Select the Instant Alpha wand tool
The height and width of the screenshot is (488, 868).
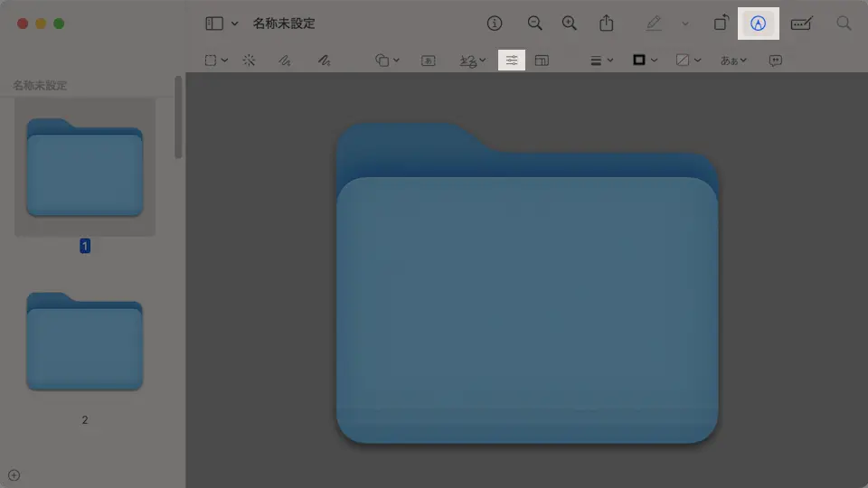click(249, 61)
